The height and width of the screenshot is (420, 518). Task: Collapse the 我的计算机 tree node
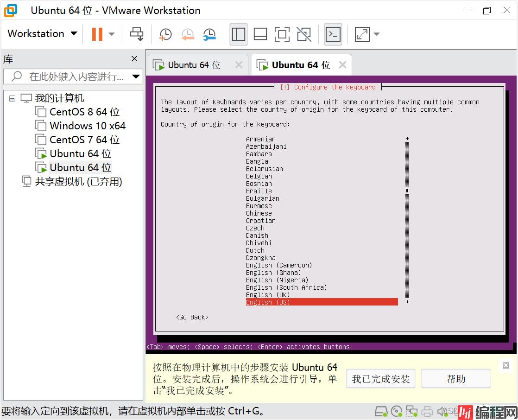pos(12,98)
